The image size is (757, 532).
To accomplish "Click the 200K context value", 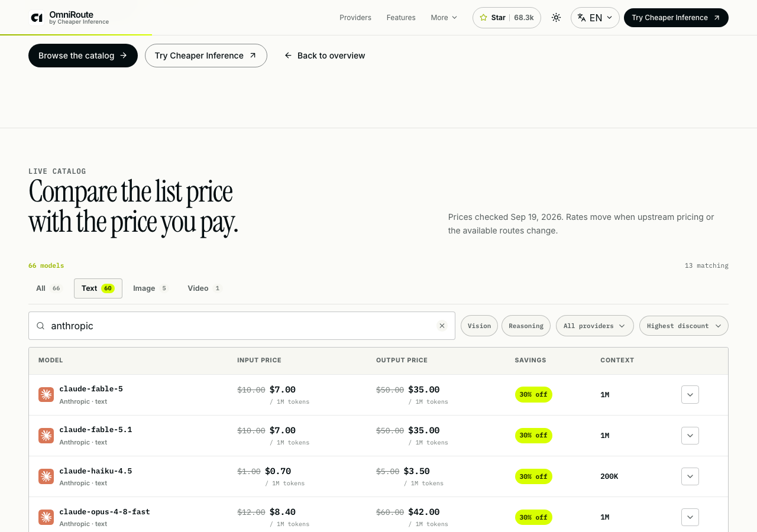I will 609,476.
